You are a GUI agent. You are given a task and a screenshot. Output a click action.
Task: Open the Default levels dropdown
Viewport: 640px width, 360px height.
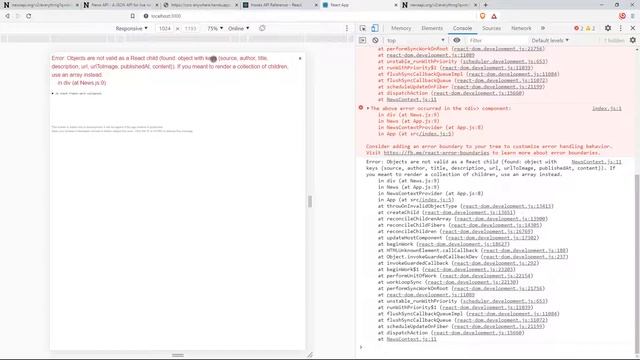pyautogui.click(x=550, y=40)
